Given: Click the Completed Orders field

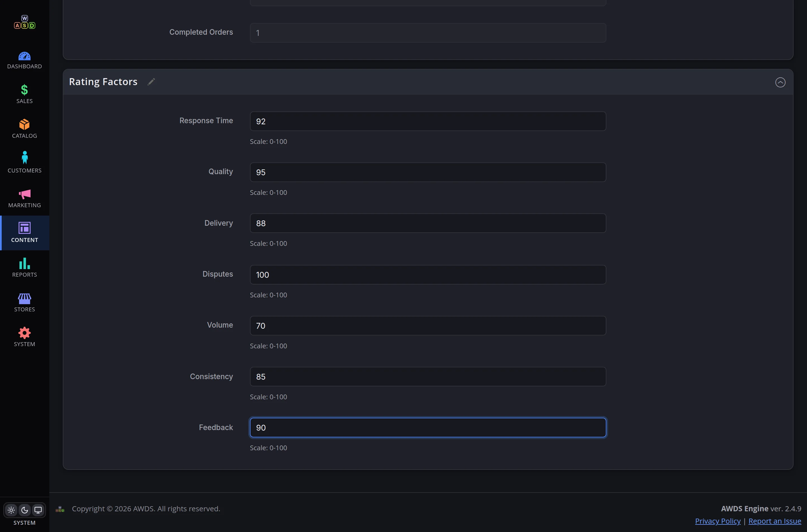Looking at the screenshot, I should click(428, 32).
